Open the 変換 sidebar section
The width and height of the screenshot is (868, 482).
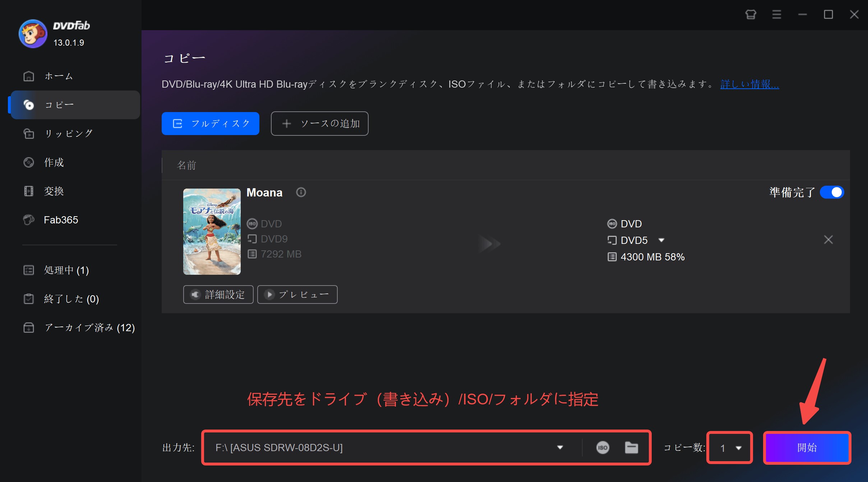click(x=54, y=191)
